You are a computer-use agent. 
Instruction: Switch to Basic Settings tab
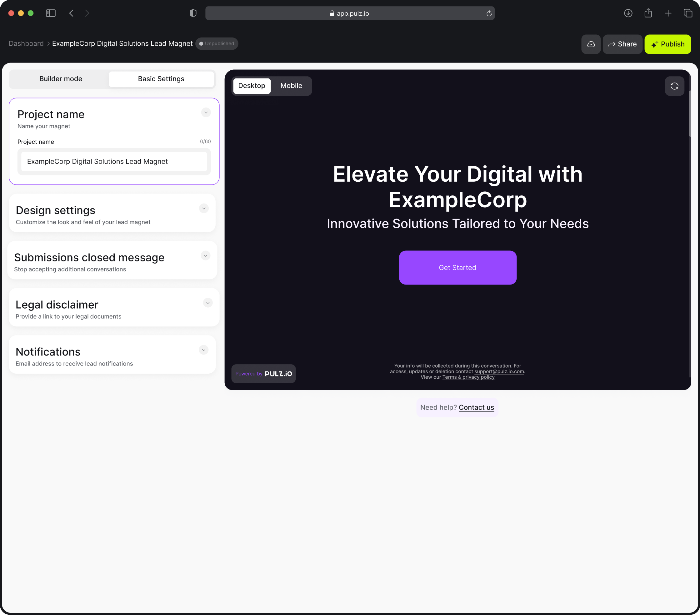161,78
